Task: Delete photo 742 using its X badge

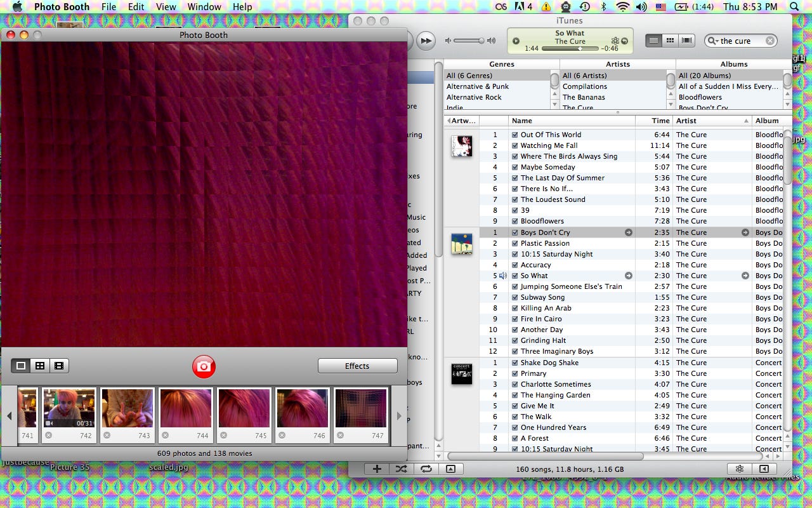Action: (48, 435)
